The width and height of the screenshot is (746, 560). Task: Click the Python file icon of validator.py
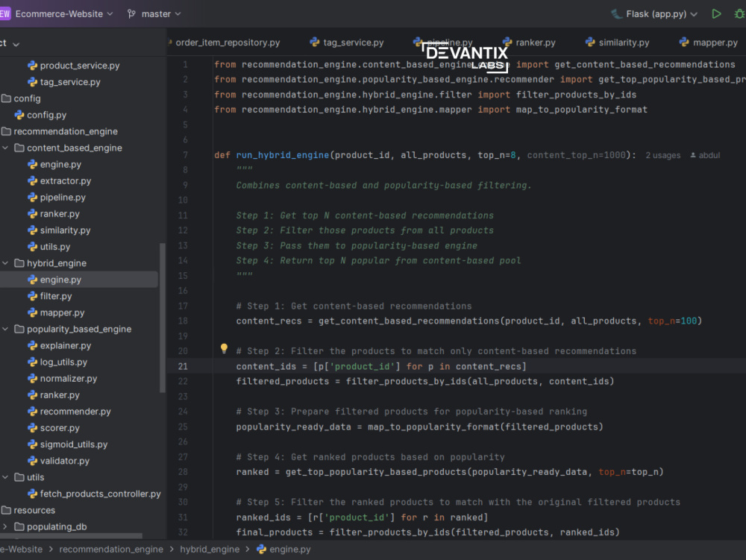[x=32, y=461]
